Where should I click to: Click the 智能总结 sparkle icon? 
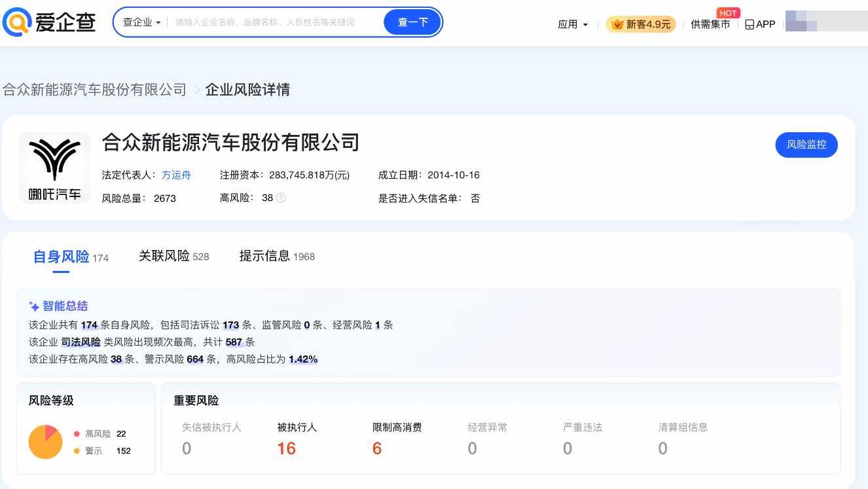click(x=35, y=306)
